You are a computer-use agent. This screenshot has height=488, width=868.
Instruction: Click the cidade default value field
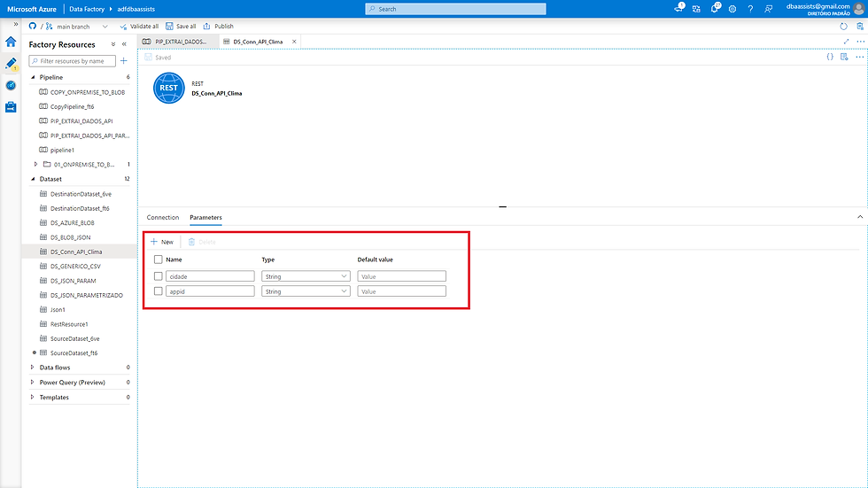point(401,276)
